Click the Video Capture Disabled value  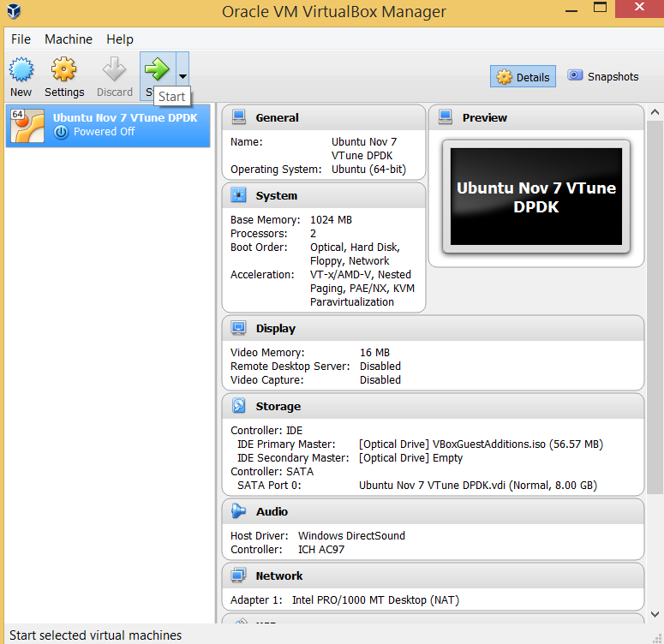click(x=380, y=379)
